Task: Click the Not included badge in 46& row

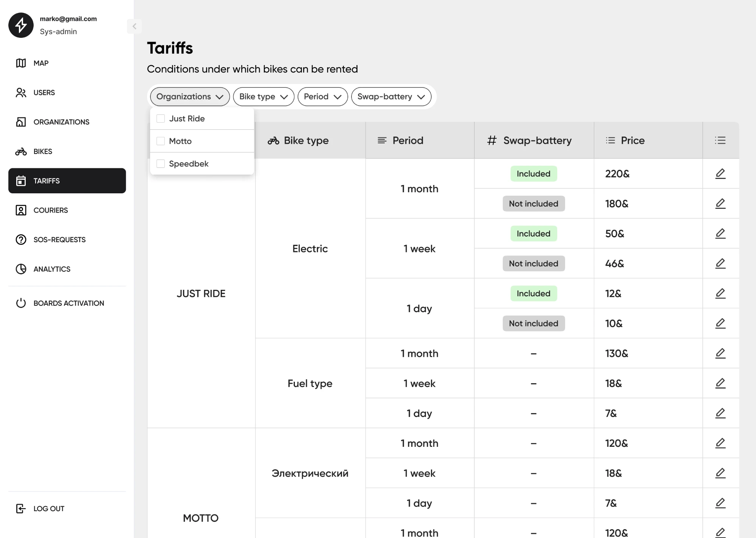Action: 533,263
